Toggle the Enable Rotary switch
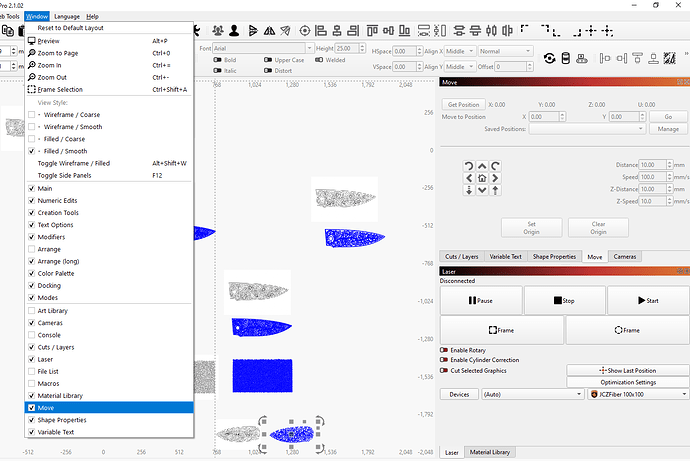Image resolution: width=690 pixels, height=461 pixels. pyautogui.click(x=444, y=350)
